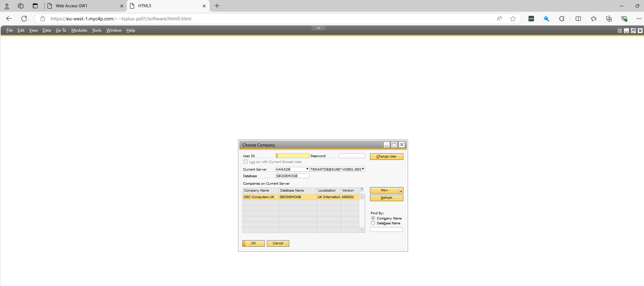Open the Extensions puzzle icon
This screenshot has height=286, width=644.
tap(562, 19)
